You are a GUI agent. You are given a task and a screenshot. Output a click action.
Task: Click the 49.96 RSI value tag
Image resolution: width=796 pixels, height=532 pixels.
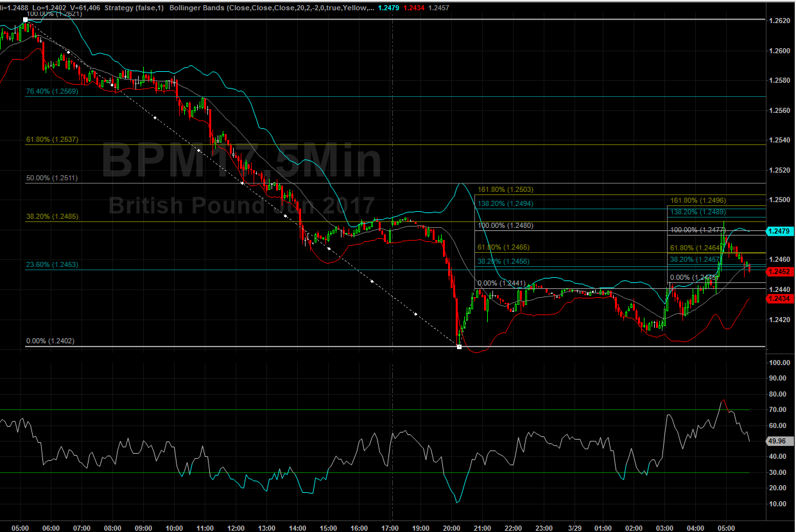click(x=780, y=441)
